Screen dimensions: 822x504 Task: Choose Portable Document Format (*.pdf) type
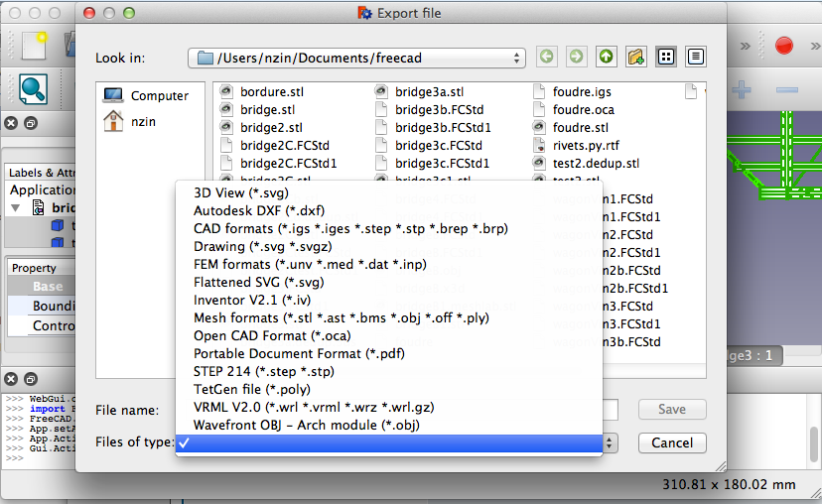pyautogui.click(x=389, y=353)
